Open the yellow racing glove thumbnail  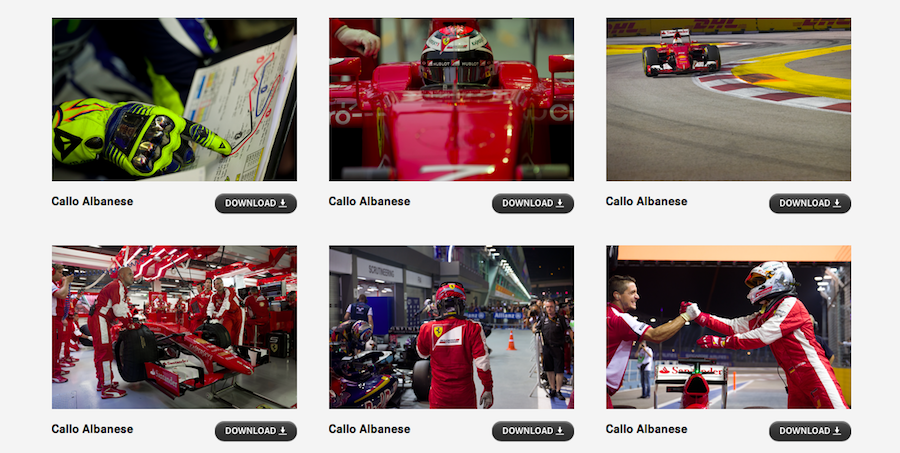point(174,99)
